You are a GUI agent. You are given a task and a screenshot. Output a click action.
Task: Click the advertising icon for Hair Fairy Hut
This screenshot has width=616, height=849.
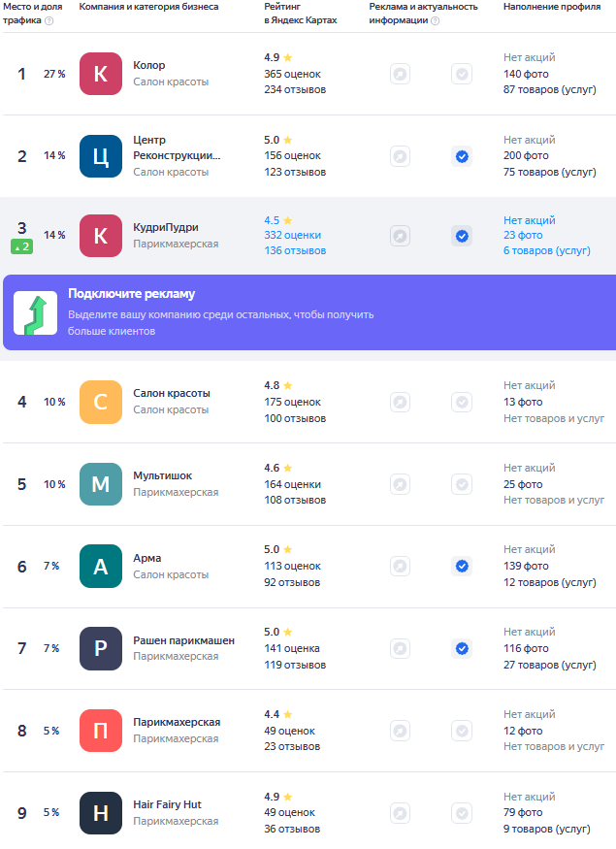point(400,813)
